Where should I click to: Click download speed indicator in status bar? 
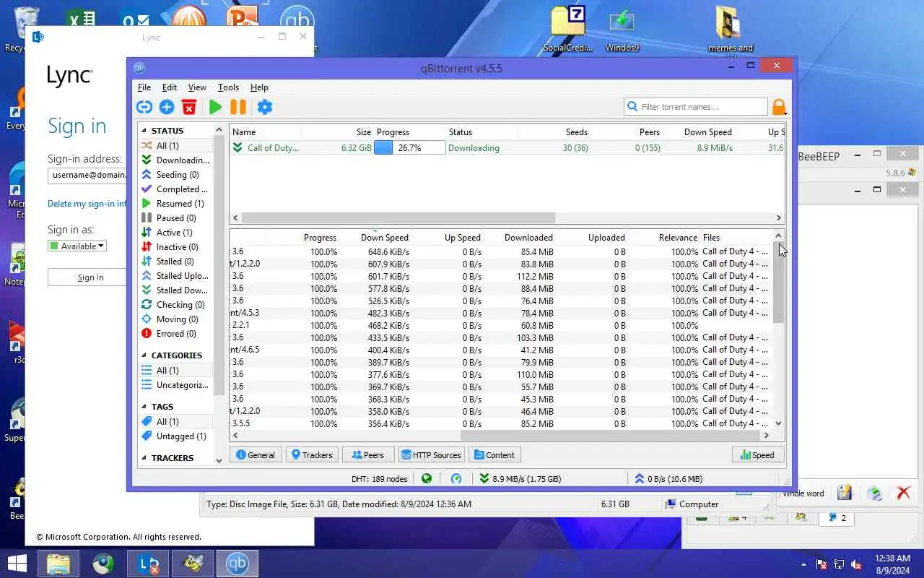[x=520, y=478]
